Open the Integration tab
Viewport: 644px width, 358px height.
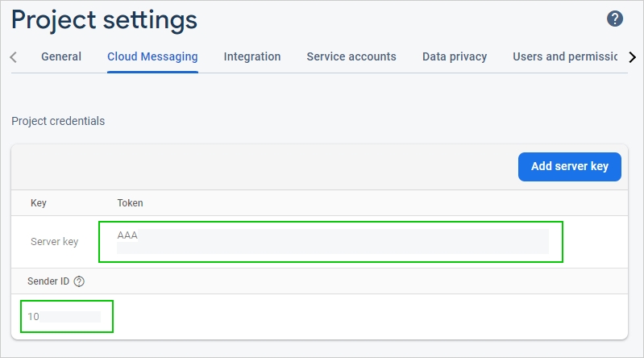point(252,56)
